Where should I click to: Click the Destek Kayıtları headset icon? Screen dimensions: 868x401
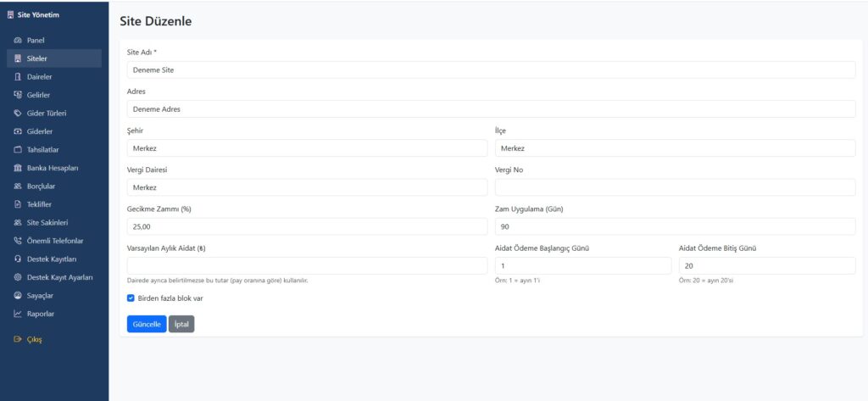(18, 259)
